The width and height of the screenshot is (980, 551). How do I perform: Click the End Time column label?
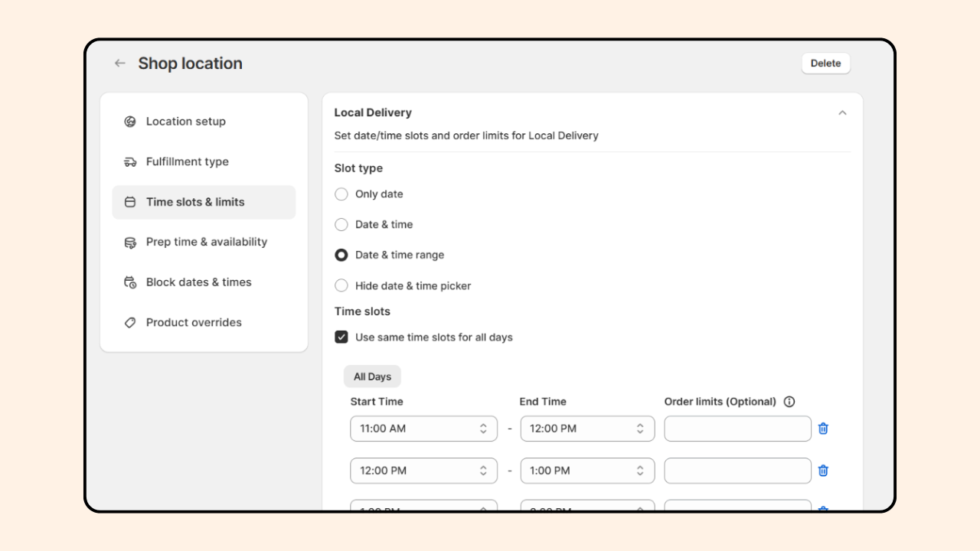pyautogui.click(x=543, y=402)
